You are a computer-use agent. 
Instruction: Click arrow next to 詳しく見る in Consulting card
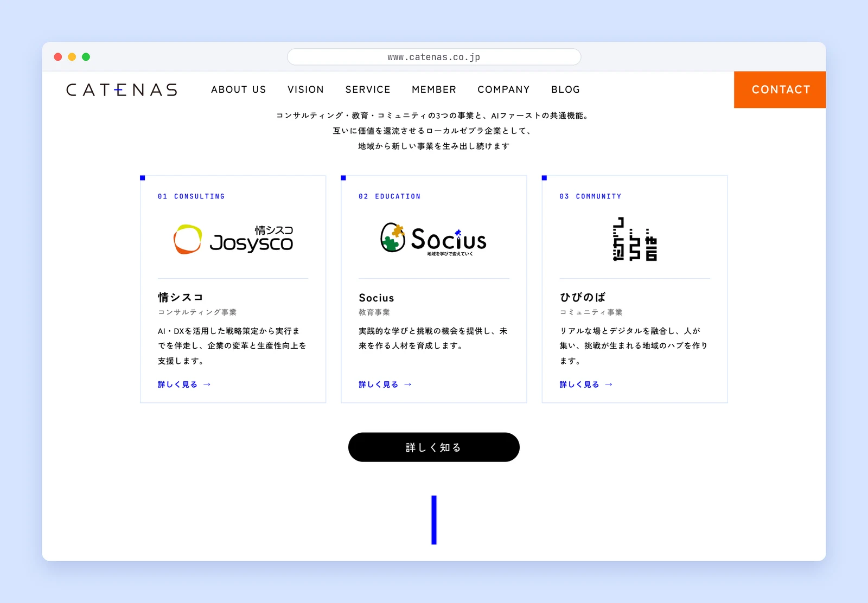(207, 384)
